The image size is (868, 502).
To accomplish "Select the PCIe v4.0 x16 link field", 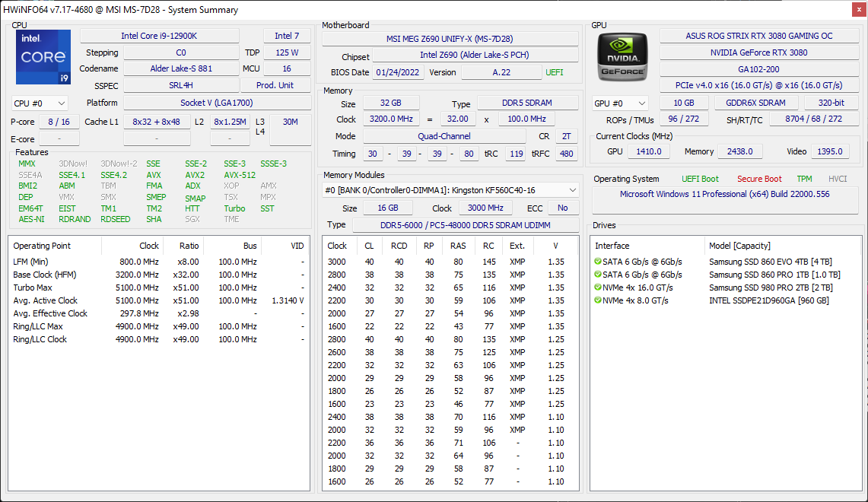I will point(759,85).
